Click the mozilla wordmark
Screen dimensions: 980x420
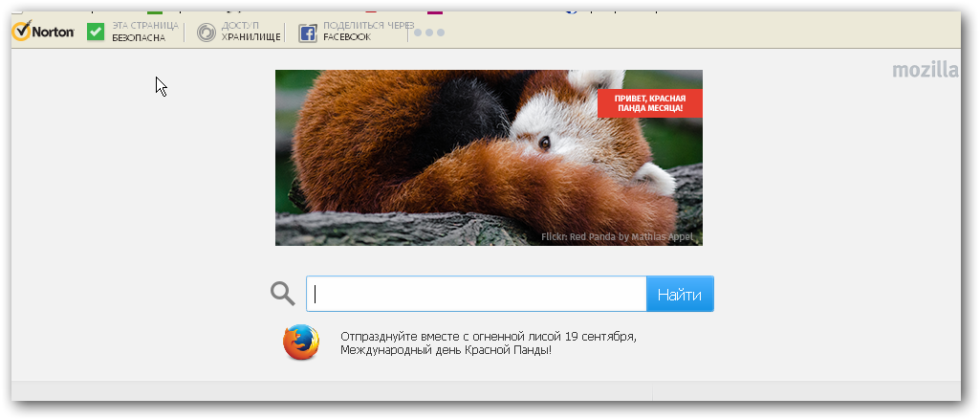[x=926, y=70]
